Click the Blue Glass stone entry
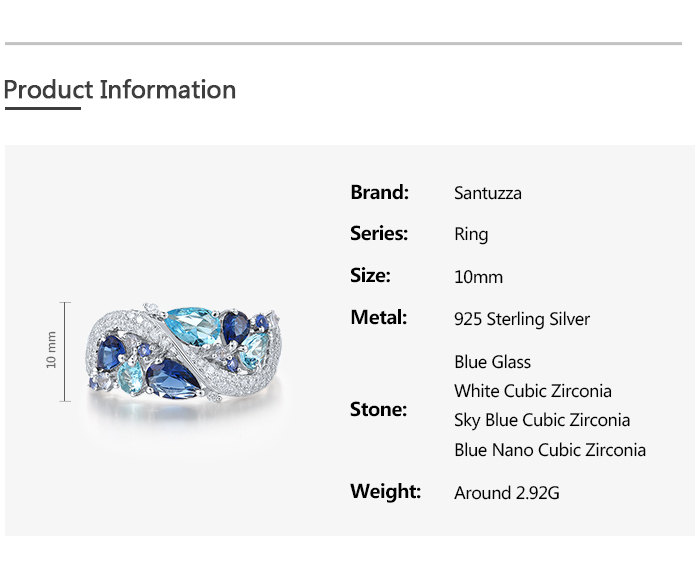This screenshot has height=588, width=700. 492,362
